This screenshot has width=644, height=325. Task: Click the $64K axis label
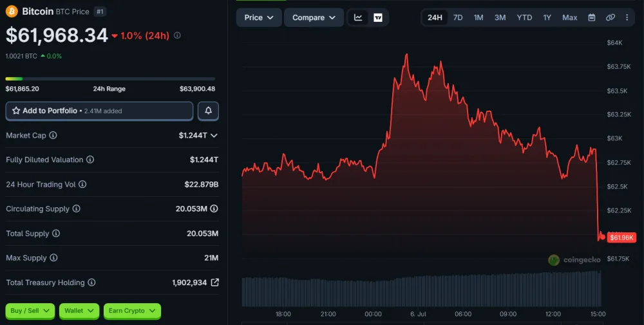point(614,42)
